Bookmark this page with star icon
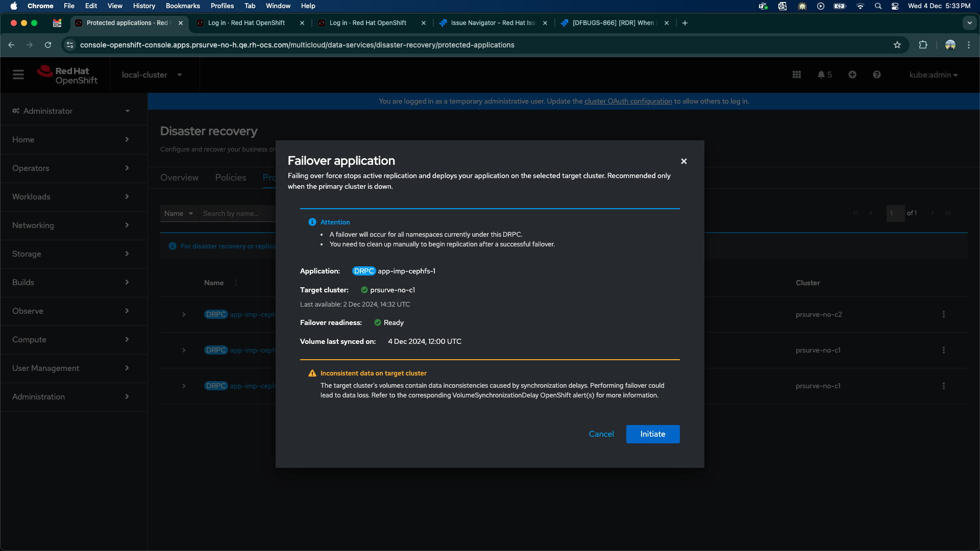The image size is (980, 551). pyautogui.click(x=897, y=45)
